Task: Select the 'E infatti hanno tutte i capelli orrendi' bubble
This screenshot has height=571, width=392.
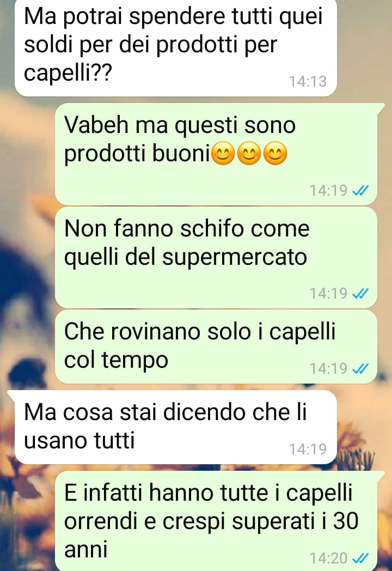Action: point(216,521)
